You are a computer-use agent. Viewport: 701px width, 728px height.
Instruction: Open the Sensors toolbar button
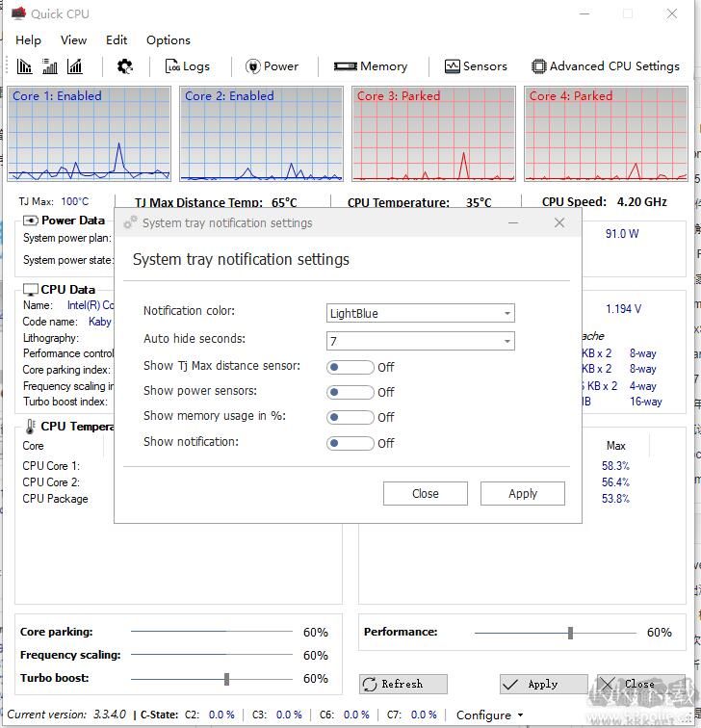click(x=476, y=66)
